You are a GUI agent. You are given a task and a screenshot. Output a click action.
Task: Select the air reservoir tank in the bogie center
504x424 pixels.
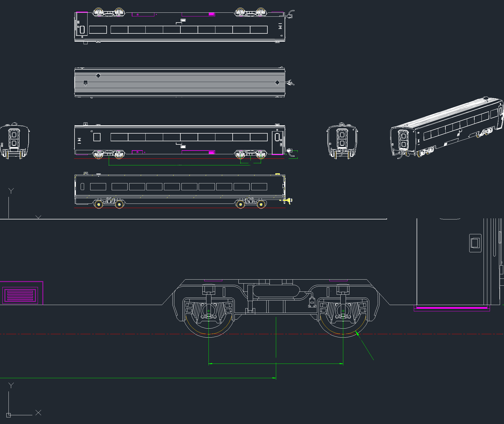point(276,291)
